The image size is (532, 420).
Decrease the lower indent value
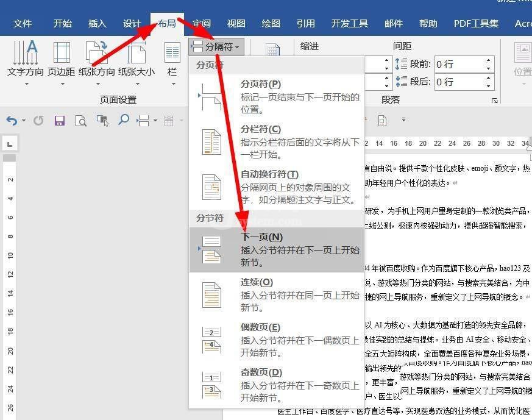click(x=386, y=86)
